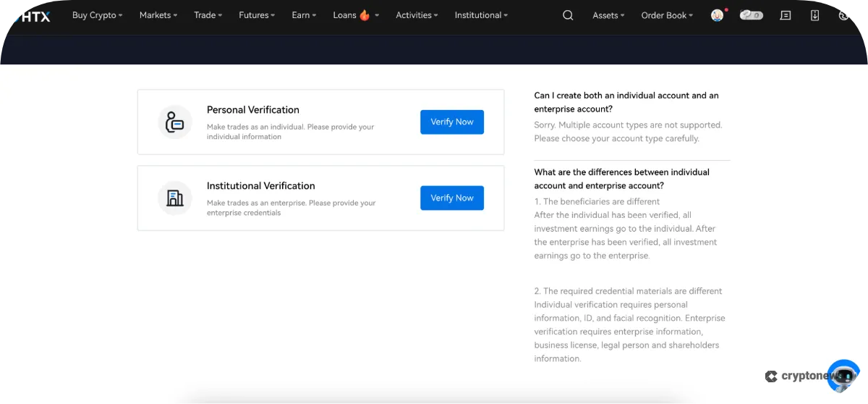Open the user avatar profile icon
Screen dimensions: 868x404
tap(717, 15)
